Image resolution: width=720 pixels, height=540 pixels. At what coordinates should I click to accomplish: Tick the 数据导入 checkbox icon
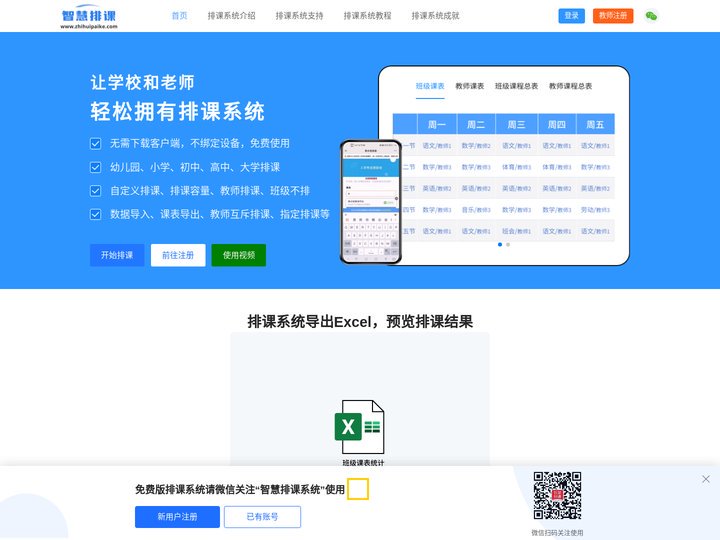click(96, 214)
